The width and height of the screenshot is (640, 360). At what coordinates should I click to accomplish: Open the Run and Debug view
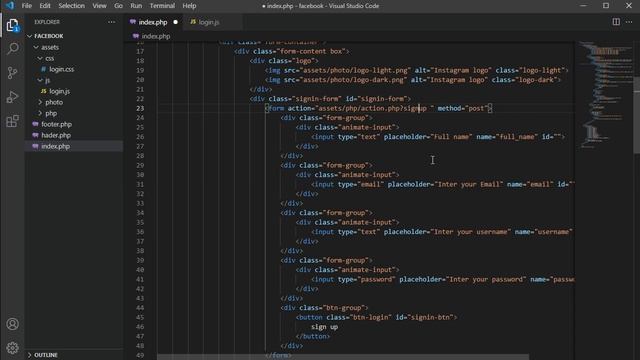click(x=12, y=97)
